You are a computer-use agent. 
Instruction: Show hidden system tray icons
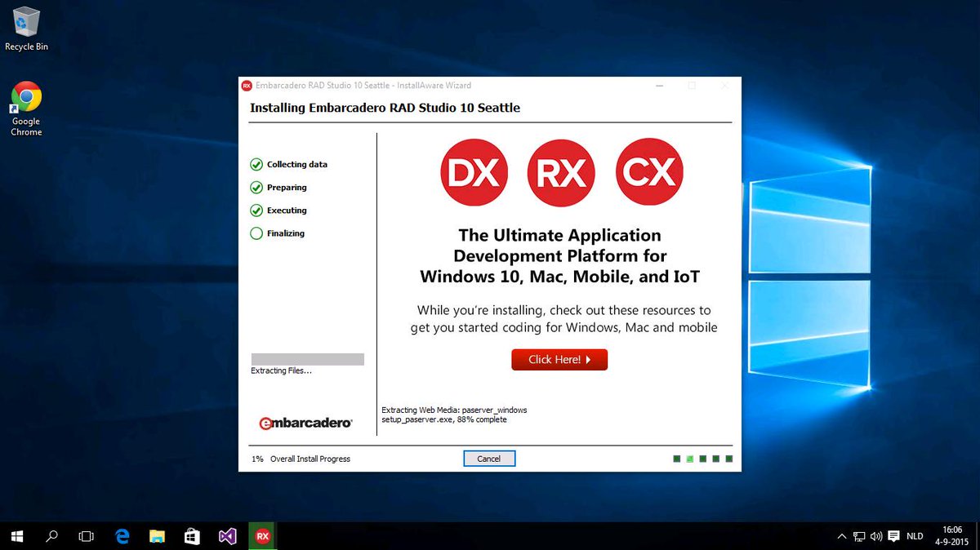pyautogui.click(x=842, y=536)
